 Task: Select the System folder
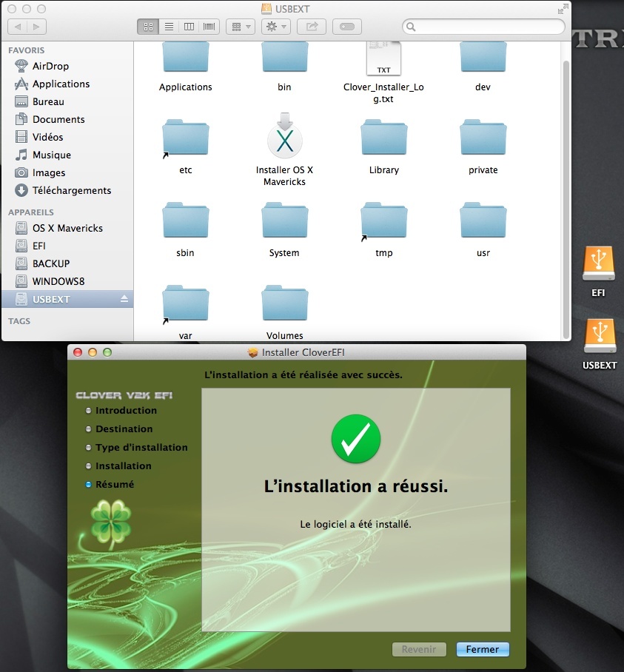284,220
